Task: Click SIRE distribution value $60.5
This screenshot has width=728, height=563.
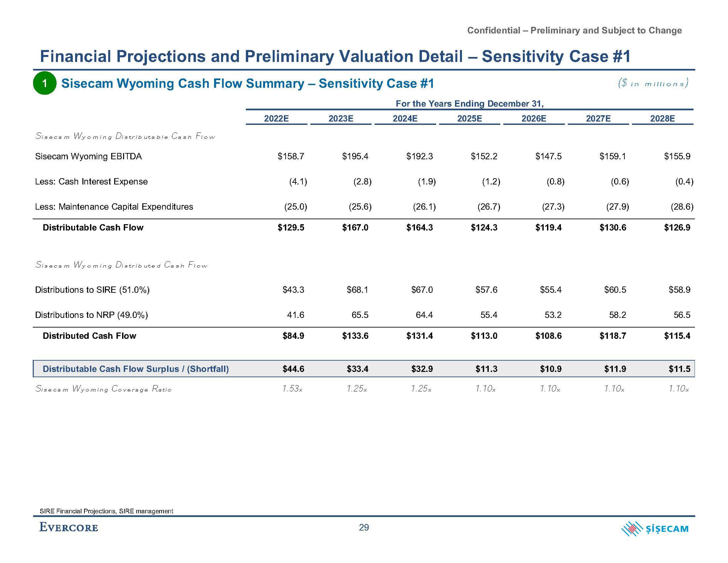Action: tap(615, 290)
